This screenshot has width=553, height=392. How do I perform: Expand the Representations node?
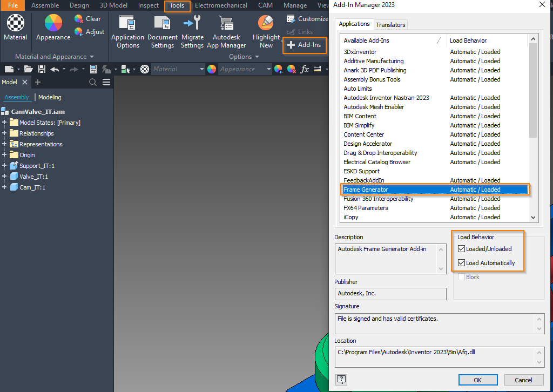[4, 144]
